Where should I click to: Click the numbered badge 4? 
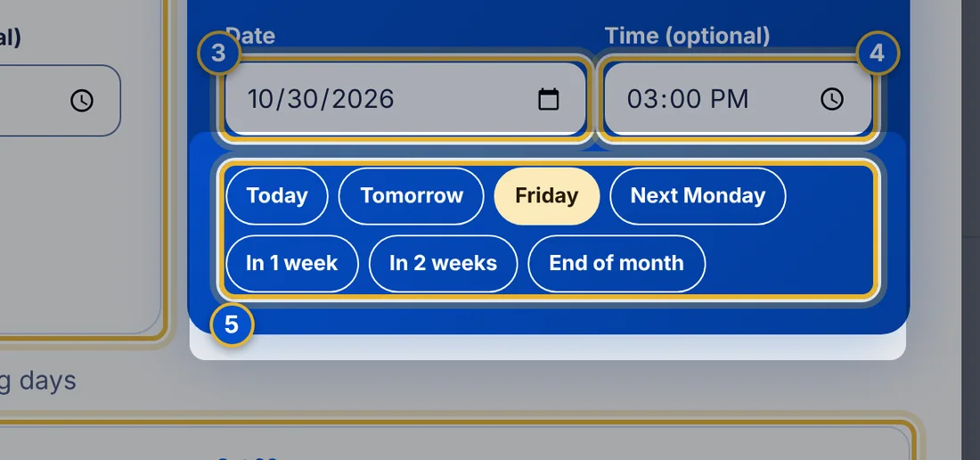(x=878, y=53)
